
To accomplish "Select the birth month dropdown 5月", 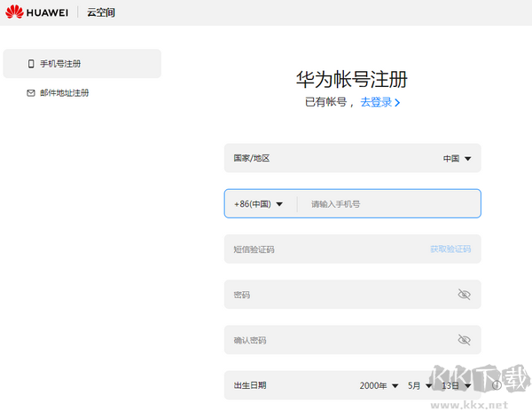I will click(419, 386).
